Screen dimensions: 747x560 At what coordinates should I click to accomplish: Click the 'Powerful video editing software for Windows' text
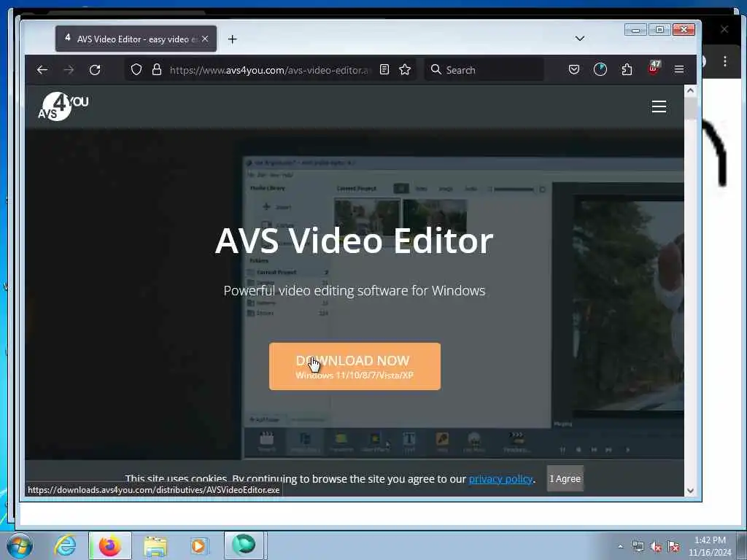(x=355, y=290)
